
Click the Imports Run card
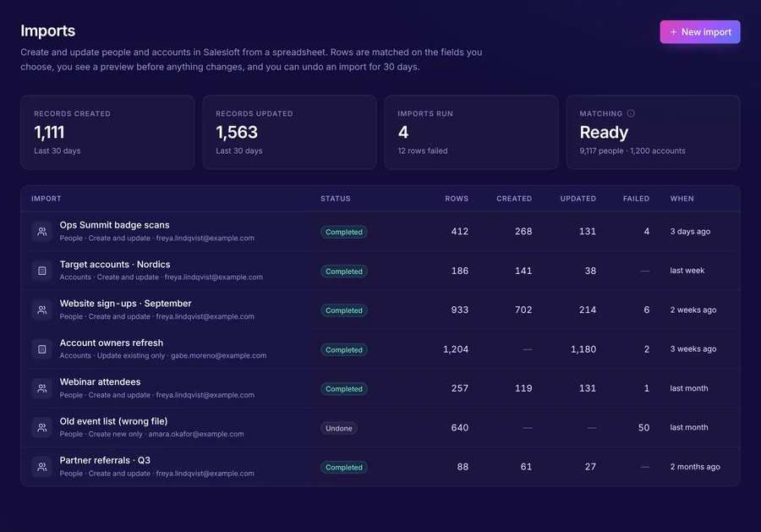pos(471,132)
